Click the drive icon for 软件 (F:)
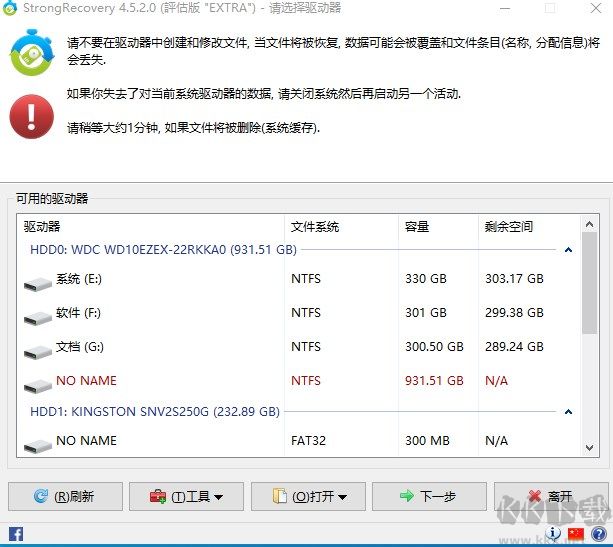 click(38, 318)
